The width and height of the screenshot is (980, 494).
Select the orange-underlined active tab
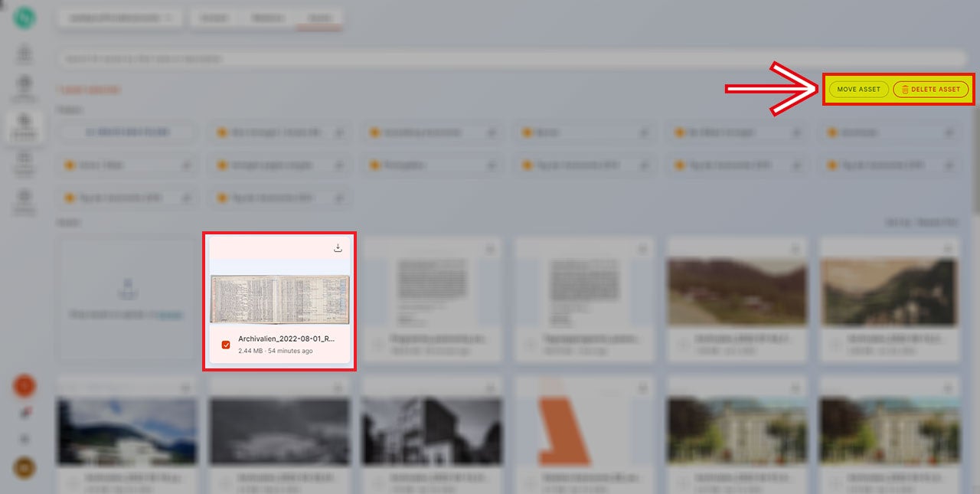[x=318, y=18]
